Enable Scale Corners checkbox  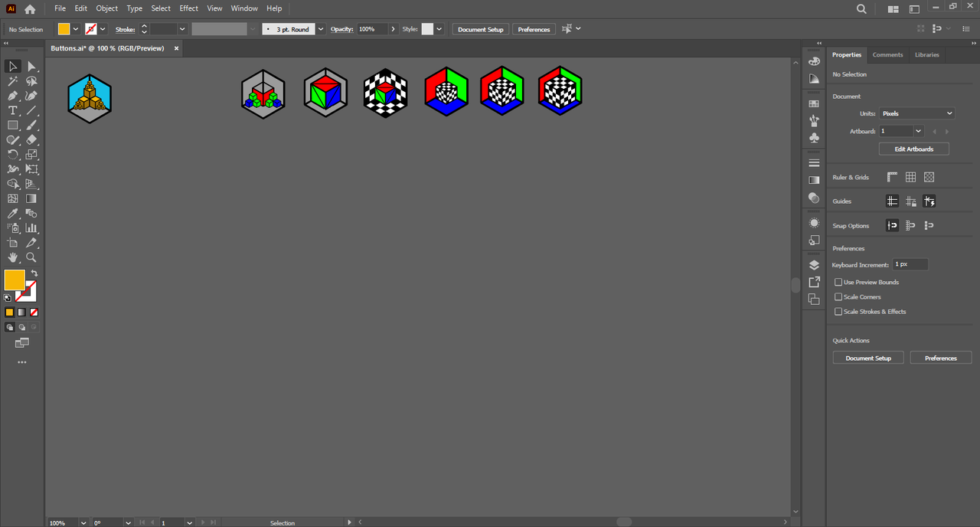[838, 296]
